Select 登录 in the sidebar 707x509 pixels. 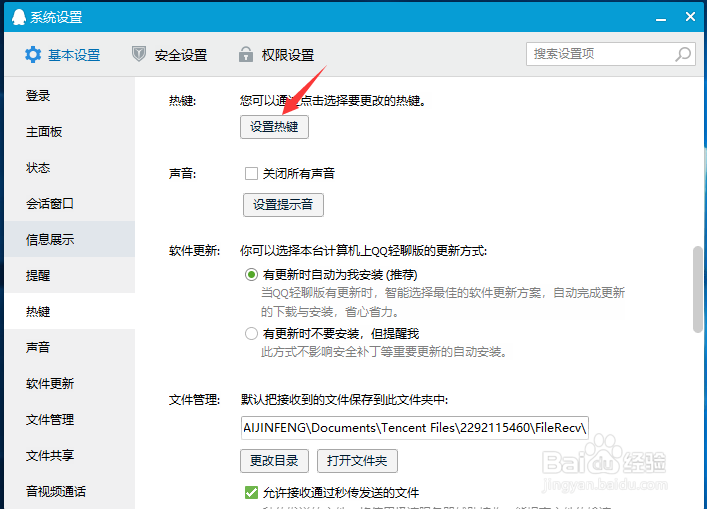pyautogui.click(x=70, y=96)
